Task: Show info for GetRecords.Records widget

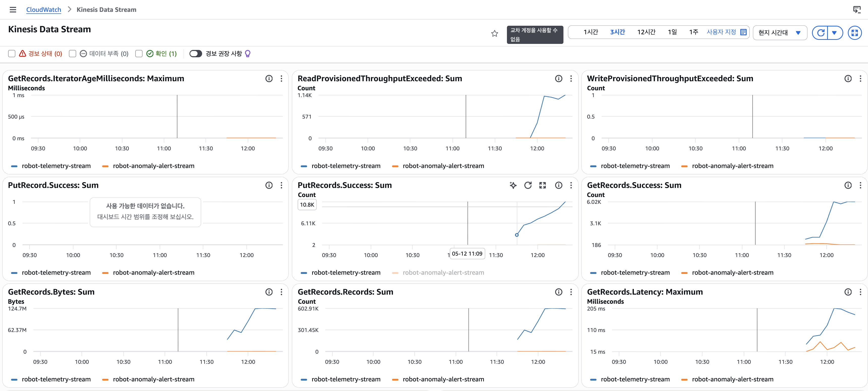Action: 558,292
